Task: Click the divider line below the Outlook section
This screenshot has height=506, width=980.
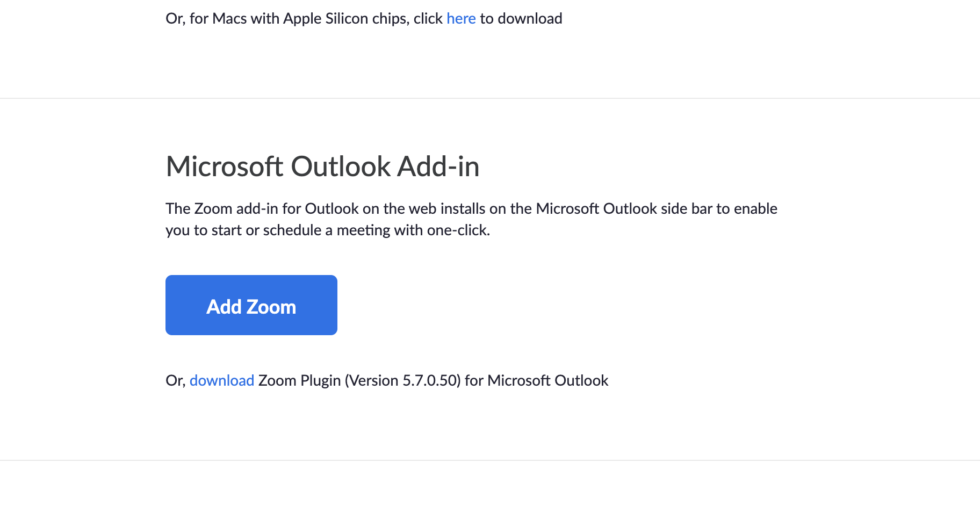Action: tap(490, 460)
